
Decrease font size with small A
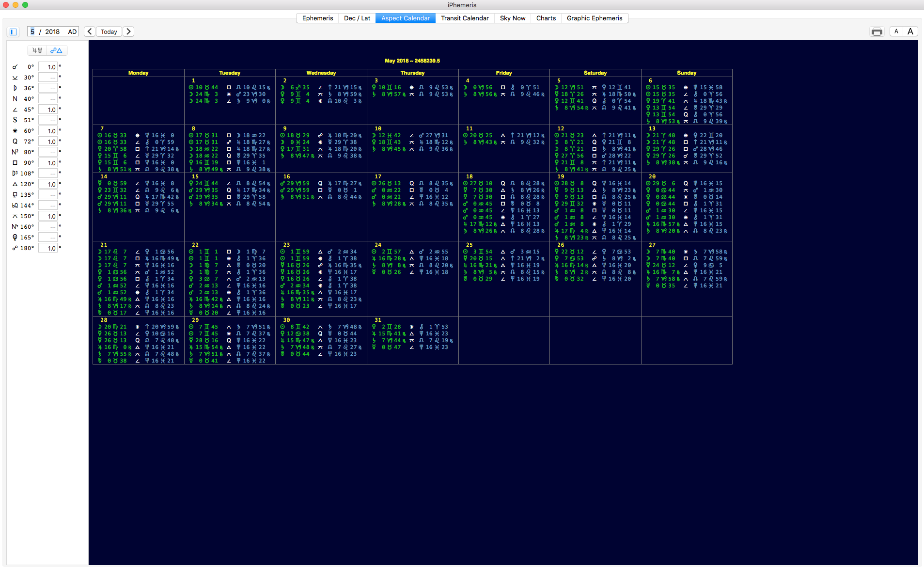click(896, 32)
